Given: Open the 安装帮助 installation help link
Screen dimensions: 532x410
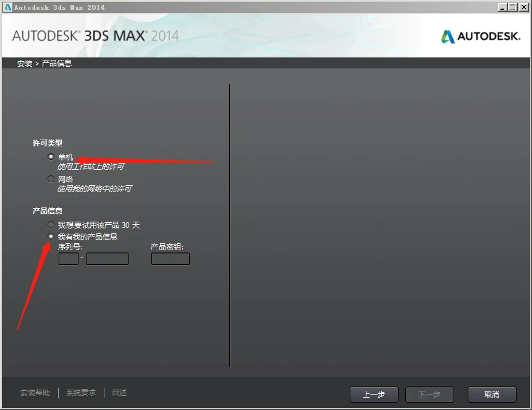Looking at the screenshot, I should point(35,393).
